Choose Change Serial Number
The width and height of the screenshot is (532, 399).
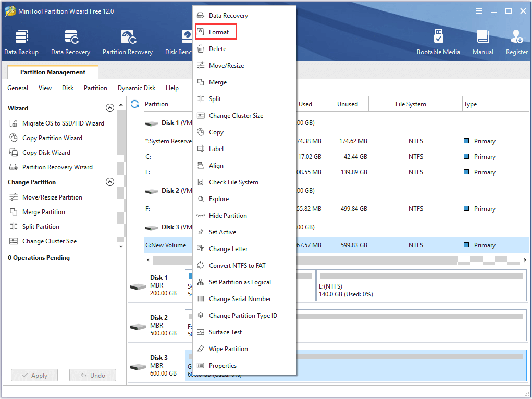pyautogui.click(x=244, y=298)
